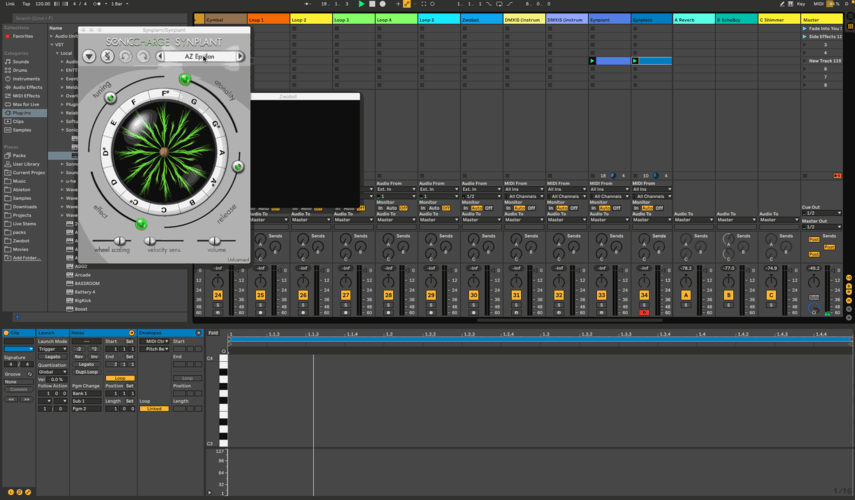Screen dimensions: 855x500
Task: Open User Library in Places
Action: [26, 164]
